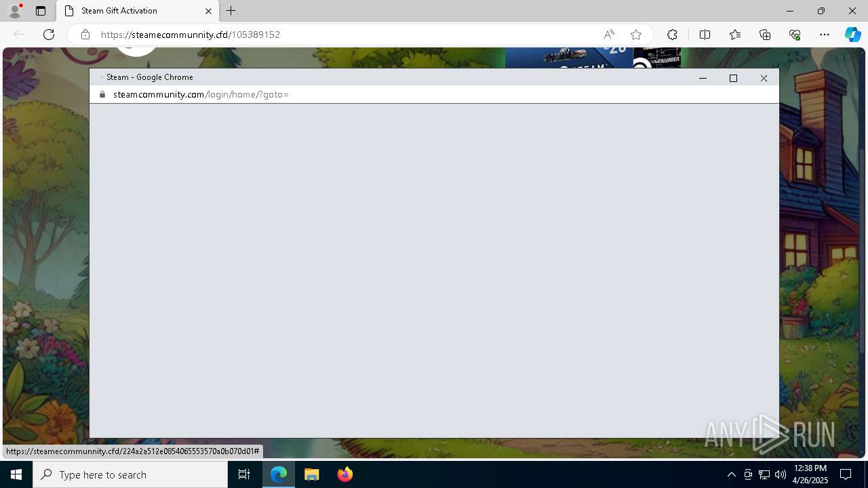Open the Windows Start menu
Image resolution: width=868 pixels, height=488 pixels.
(16, 474)
